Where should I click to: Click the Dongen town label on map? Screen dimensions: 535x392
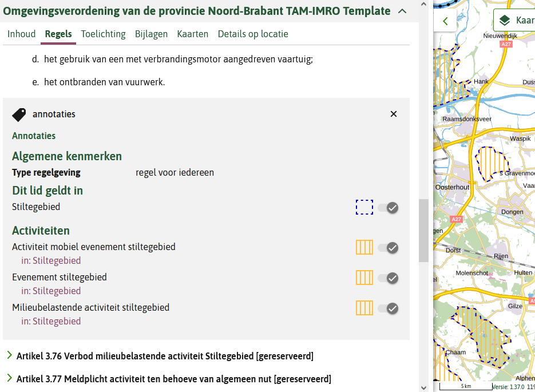512,212
